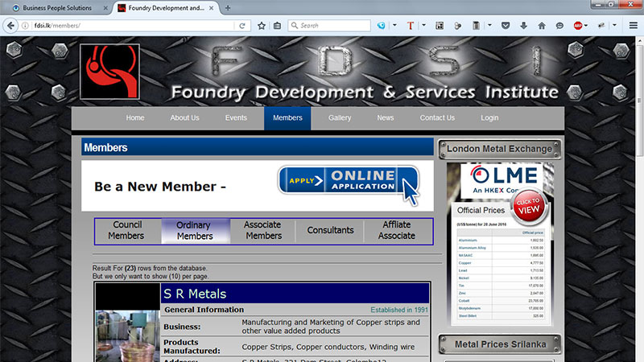
Task: Go to About Us page
Action: click(x=185, y=117)
